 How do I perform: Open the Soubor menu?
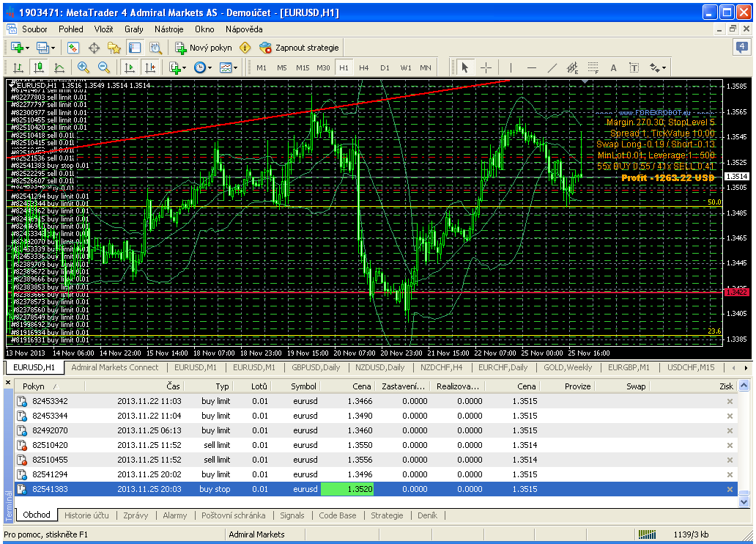coord(34,29)
